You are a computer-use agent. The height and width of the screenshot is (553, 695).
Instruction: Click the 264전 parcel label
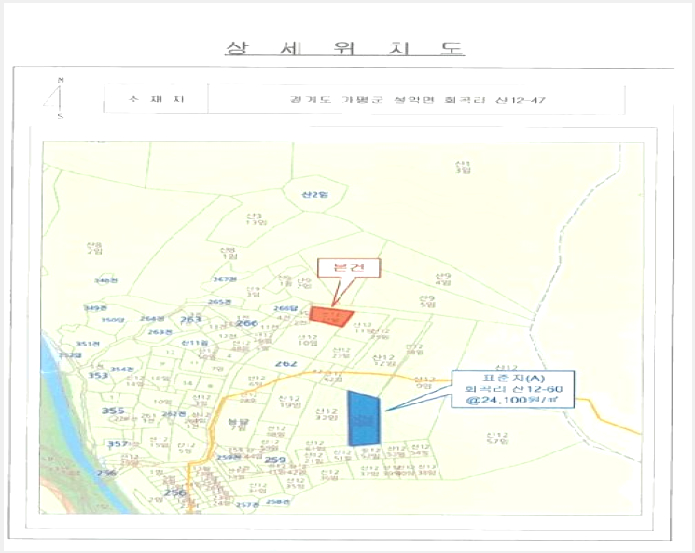coord(152,319)
